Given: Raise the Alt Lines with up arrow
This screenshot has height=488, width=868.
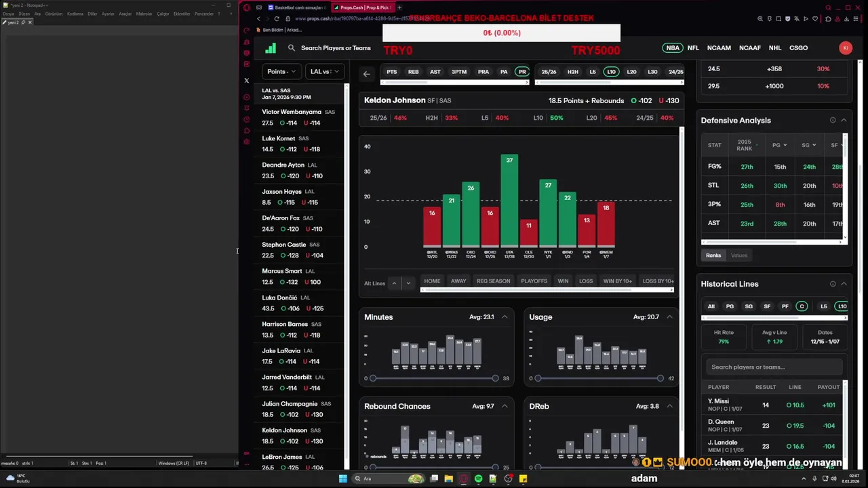Looking at the screenshot, I should (394, 283).
